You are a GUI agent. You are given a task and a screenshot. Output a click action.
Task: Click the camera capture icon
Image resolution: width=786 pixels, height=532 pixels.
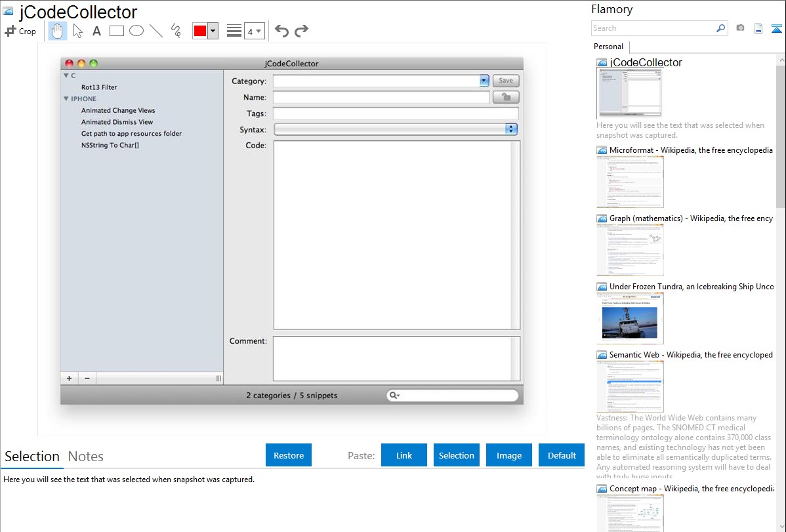(x=740, y=28)
